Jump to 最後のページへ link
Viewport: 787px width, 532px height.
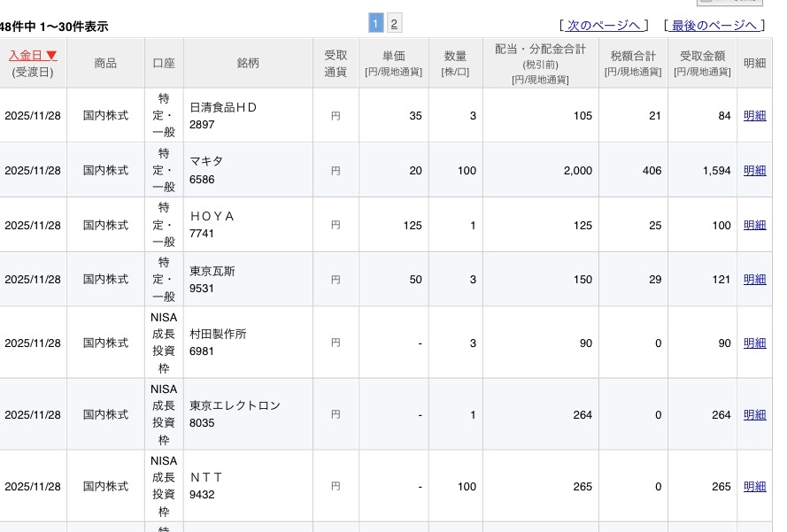(x=714, y=25)
